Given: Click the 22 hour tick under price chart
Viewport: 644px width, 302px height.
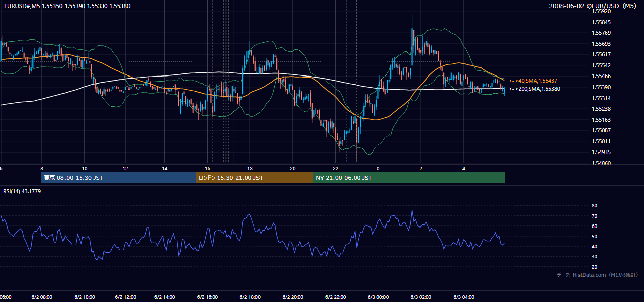Looking at the screenshot, I should (335, 168).
